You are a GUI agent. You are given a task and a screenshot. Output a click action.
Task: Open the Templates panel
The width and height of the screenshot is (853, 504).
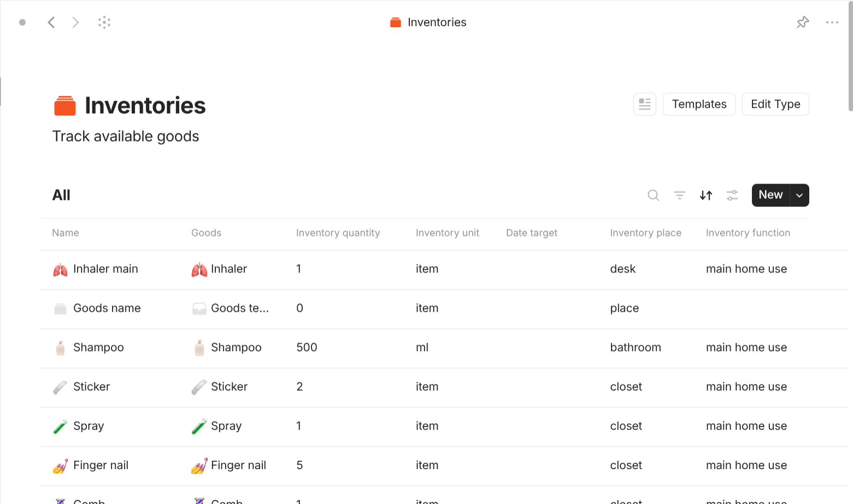[x=699, y=104]
